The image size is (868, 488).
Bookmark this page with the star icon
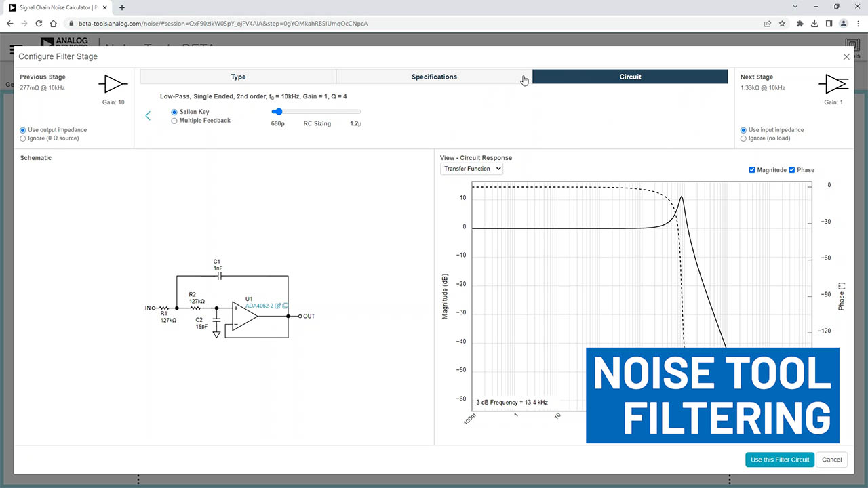click(782, 23)
